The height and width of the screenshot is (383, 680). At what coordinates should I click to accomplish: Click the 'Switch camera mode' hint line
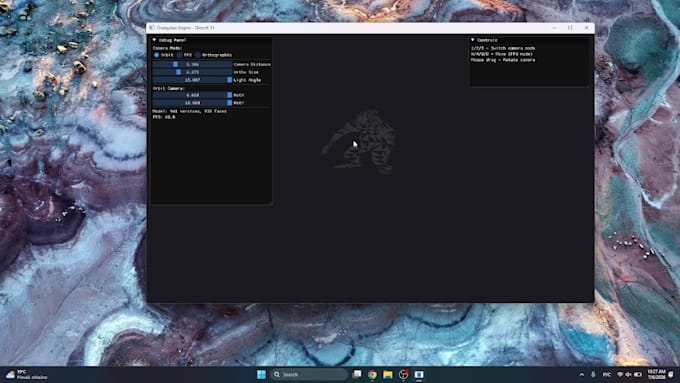tap(503, 48)
